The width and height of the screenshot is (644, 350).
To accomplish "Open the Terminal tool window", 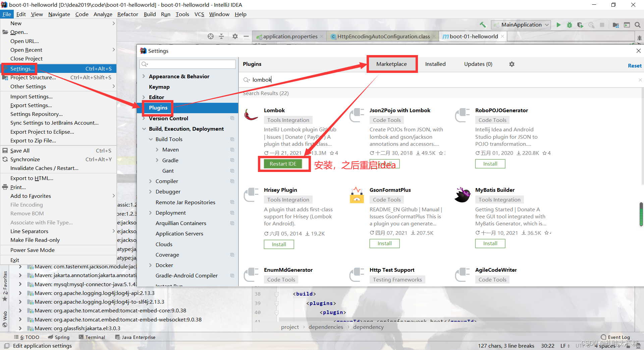I will pyautogui.click(x=92, y=337).
